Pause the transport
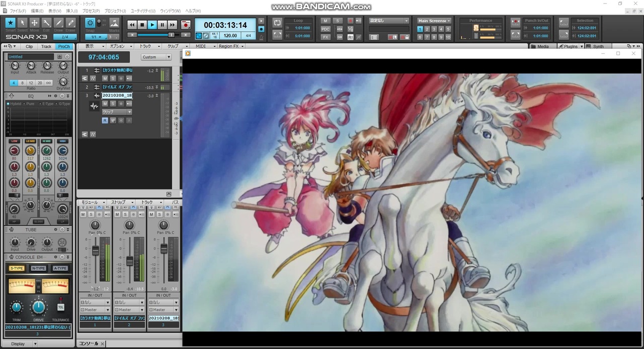Screen dimensions: 644x349 click(x=162, y=24)
